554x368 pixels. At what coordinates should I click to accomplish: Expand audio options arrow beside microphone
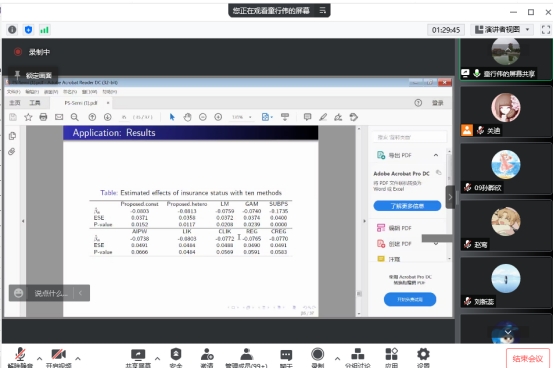point(39,358)
